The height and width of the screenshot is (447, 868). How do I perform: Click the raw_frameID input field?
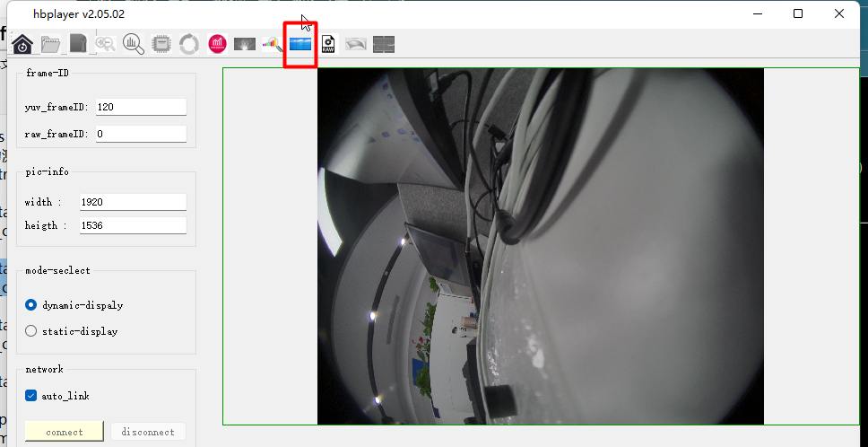140,134
